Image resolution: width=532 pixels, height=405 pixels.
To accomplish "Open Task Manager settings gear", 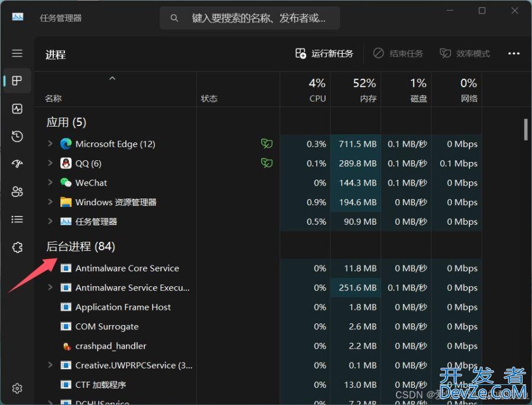I will pos(17,388).
